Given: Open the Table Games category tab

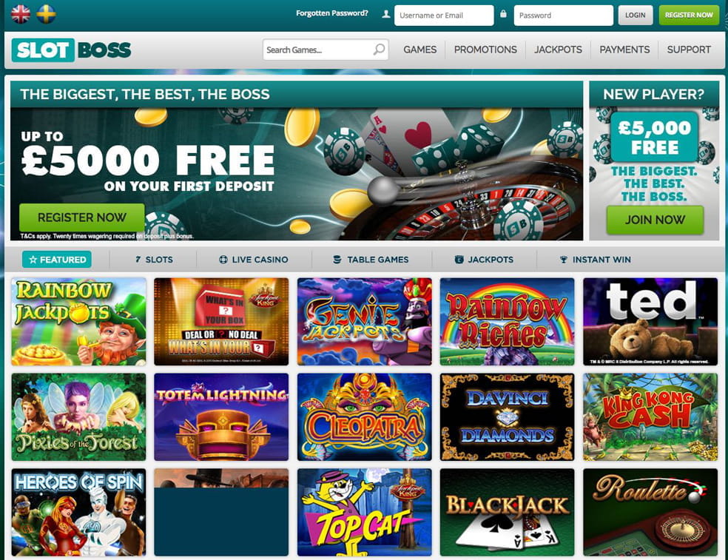Looking at the screenshot, I should [x=371, y=260].
